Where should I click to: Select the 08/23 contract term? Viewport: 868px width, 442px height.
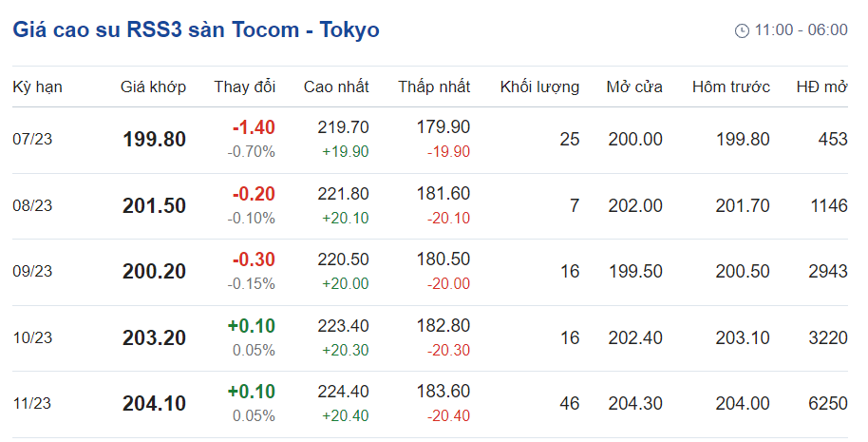tap(32, 205)
